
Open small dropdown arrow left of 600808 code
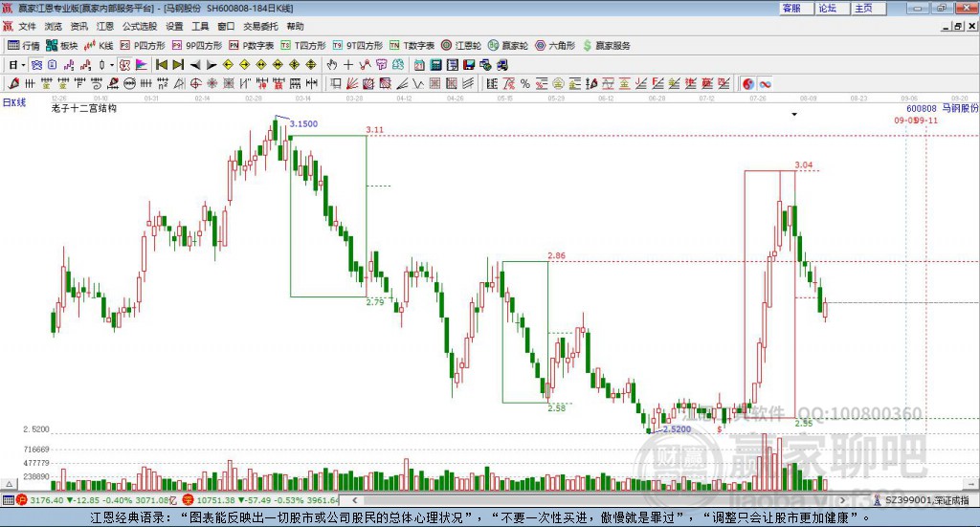[x=794, y=114]
